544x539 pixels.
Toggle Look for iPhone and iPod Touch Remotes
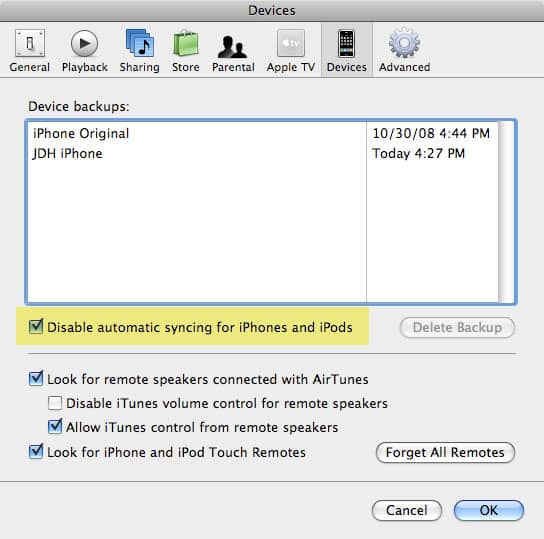click(x=36, y=452)
